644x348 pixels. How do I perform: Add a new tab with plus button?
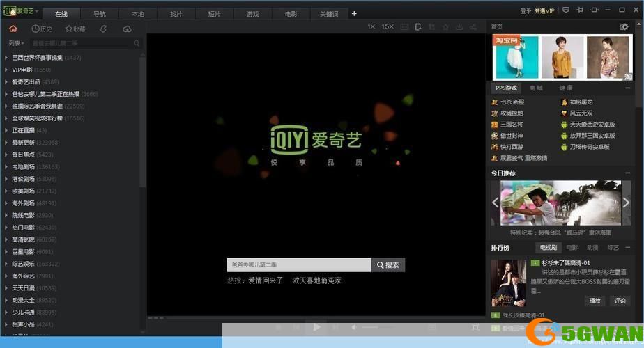coord(354,13)
